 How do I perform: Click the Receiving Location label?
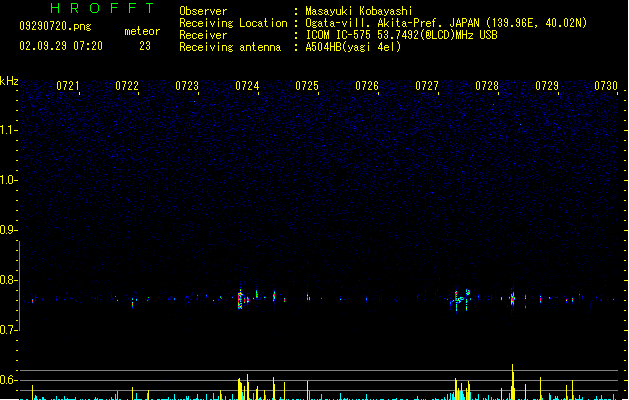(233, 23)
